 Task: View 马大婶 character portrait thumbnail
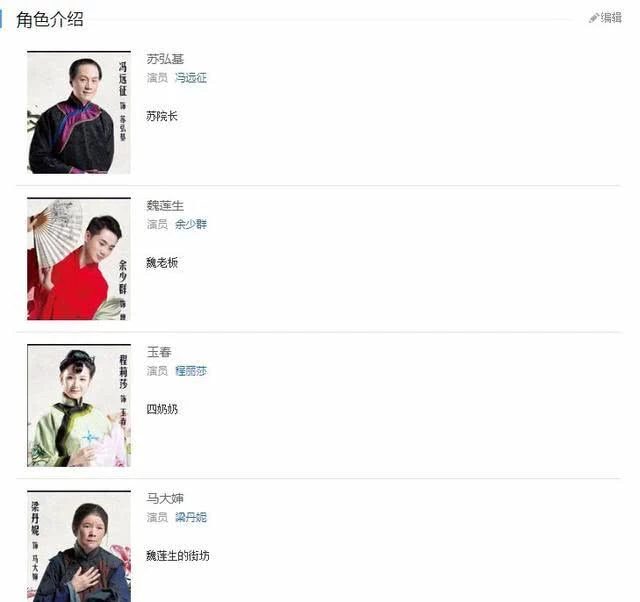pyautogui.click(x=79, y=546)
